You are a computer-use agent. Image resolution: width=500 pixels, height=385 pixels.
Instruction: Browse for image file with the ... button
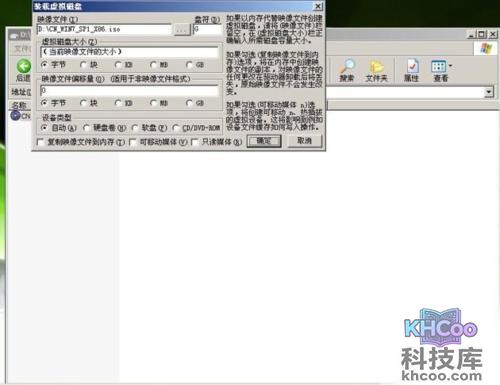point(182,30)
